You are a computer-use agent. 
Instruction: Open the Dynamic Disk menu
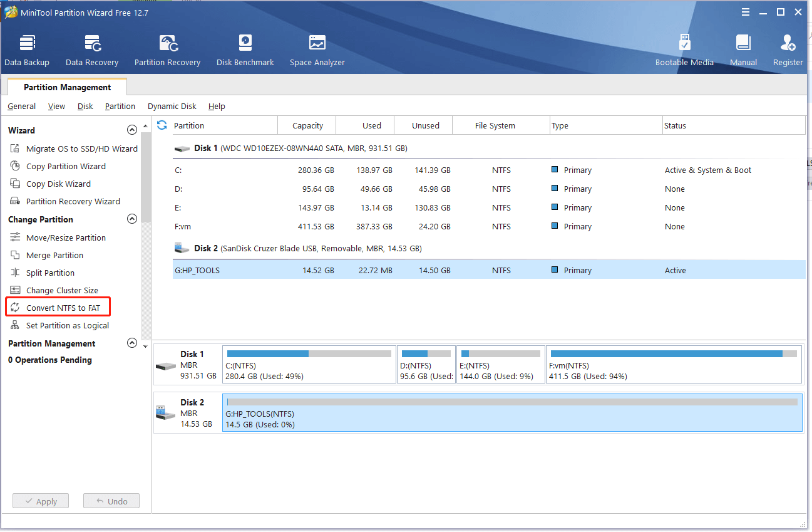point(172,107)
